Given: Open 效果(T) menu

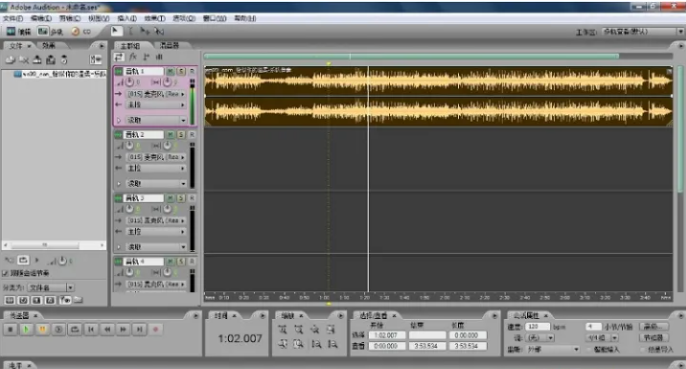Looking at the screenshot, I should click(x=155, y=18).
